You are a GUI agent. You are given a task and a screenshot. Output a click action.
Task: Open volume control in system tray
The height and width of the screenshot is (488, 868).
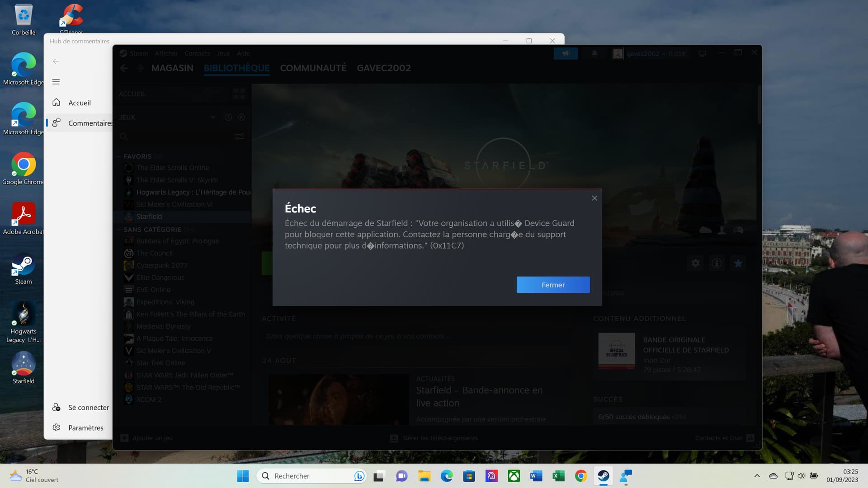(x=801, y=476)
